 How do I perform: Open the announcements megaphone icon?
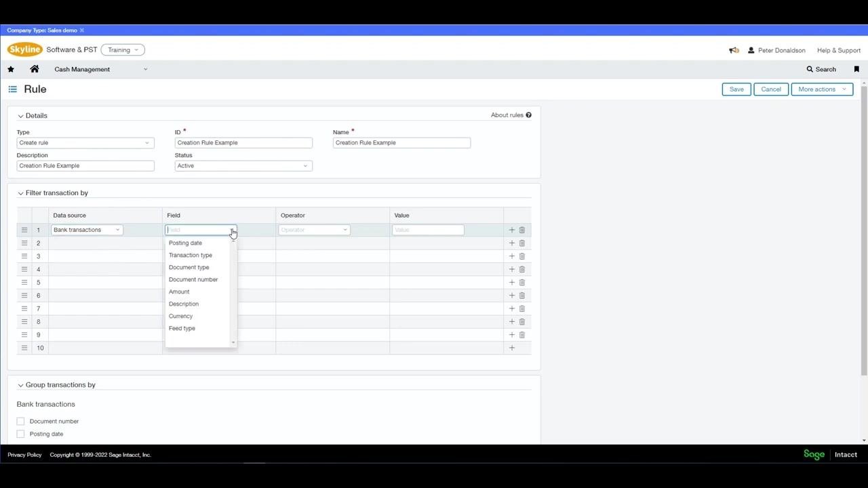(734, 50)
